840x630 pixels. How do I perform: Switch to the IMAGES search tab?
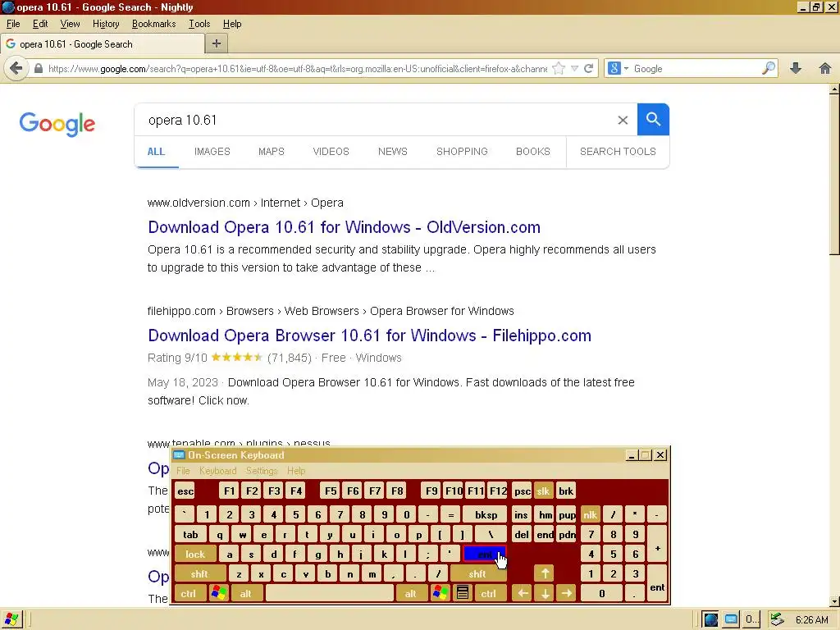click(212, 151)
